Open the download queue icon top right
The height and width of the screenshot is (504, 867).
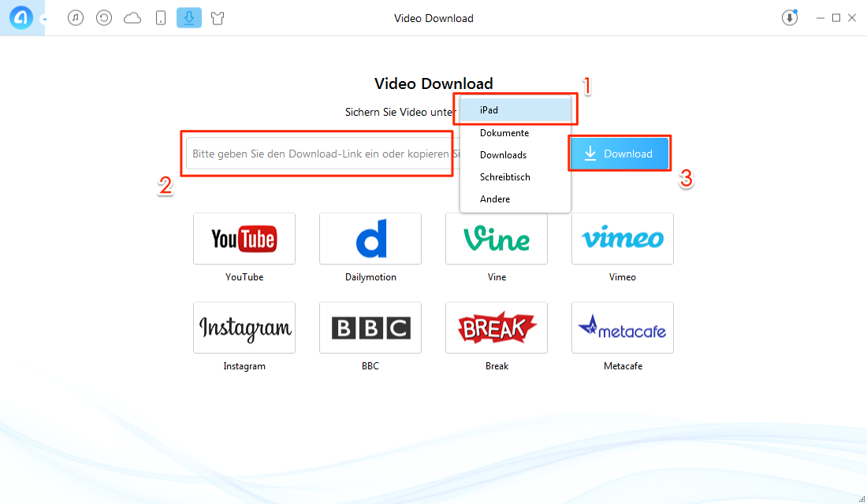click(x=790, y=17)
